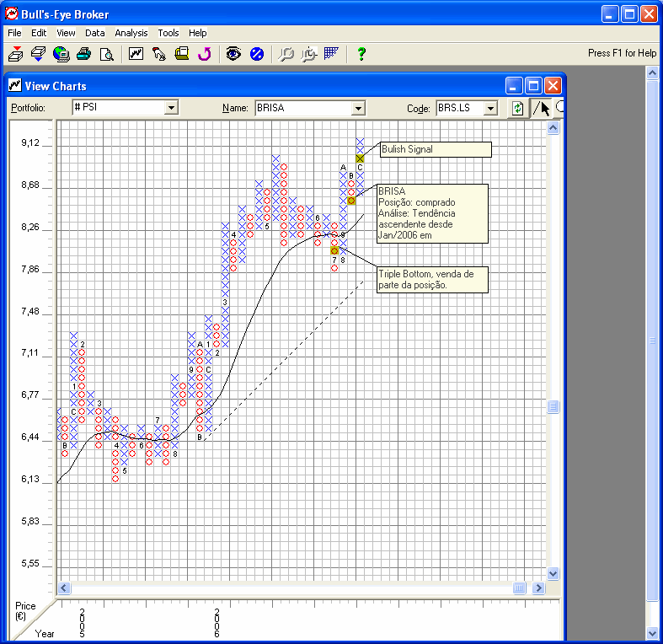This screenshot has width=663, height=644.
Task: Click the Bullish Signal annotation label
Action: 435,149
